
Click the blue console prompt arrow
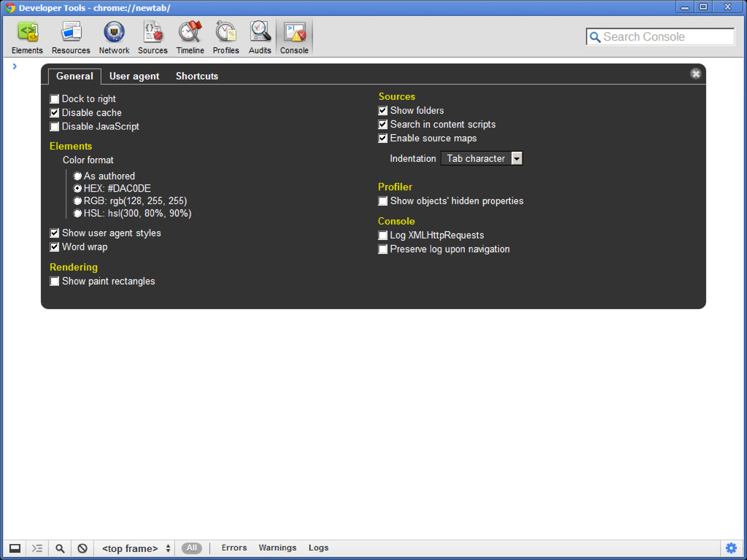coord(15,66)
